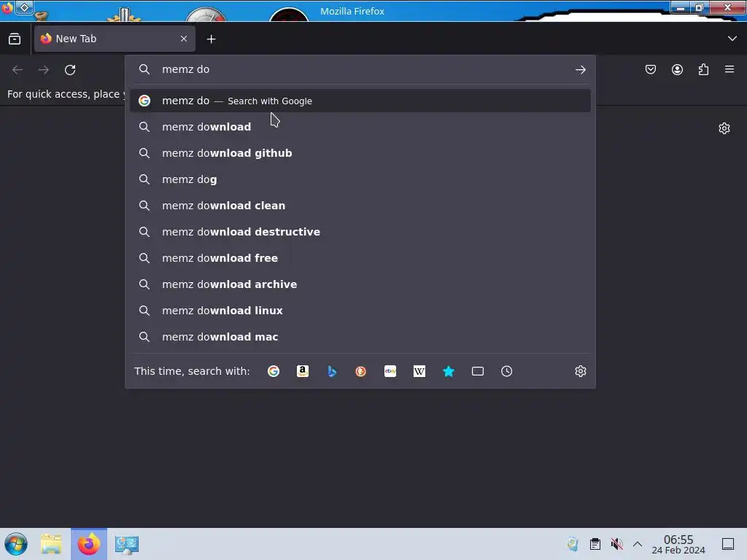Image resolution: width=747 pixels, height=560 pixels.
Task: Click the Firefox logo in the title bar
Action: click(7, 7)
